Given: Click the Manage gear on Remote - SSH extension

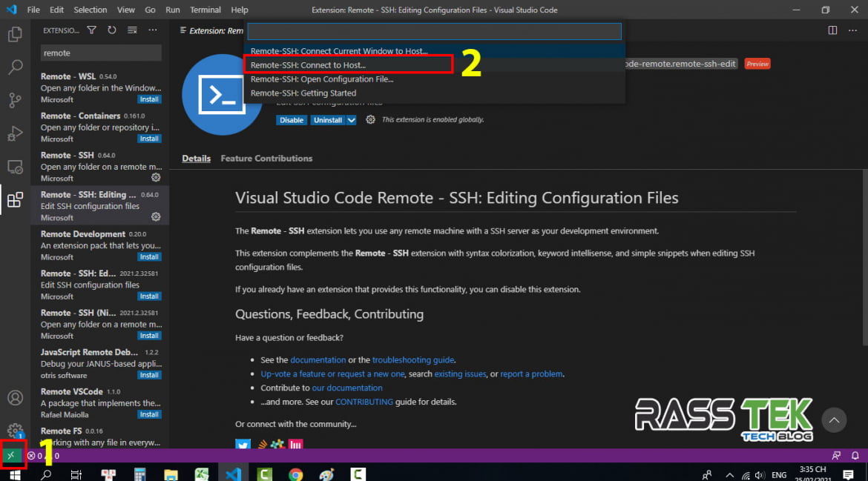Looking at the screenshot, I should click(x=155, y=177).
